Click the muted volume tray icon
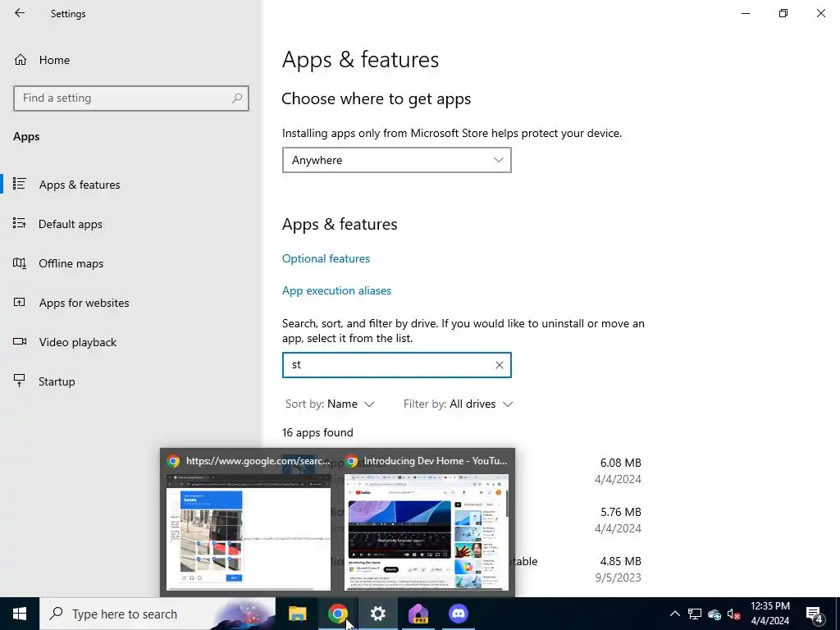The width and height of the screenshot is (840, 630). click(734, 614)
